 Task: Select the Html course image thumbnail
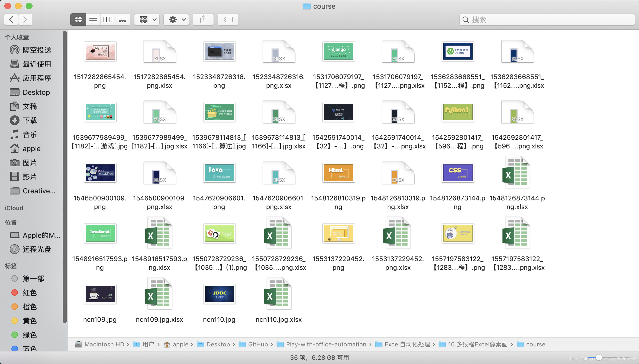(338, 173)
